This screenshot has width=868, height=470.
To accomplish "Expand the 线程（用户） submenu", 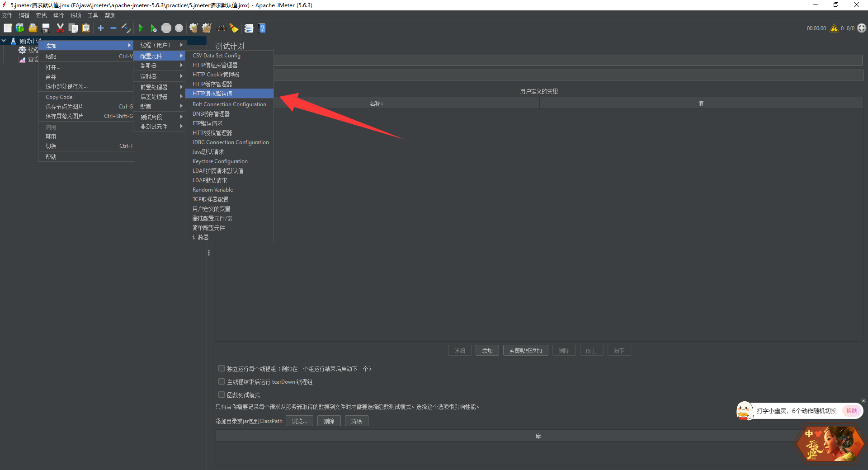I will coord(159,45).
